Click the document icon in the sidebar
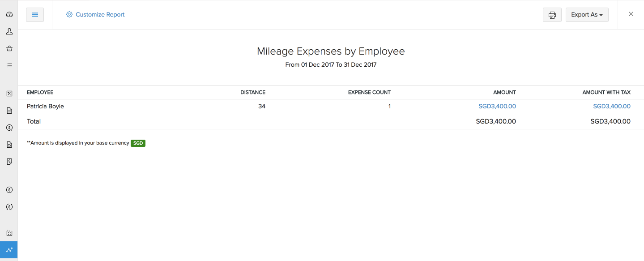 tap(9, 110)
